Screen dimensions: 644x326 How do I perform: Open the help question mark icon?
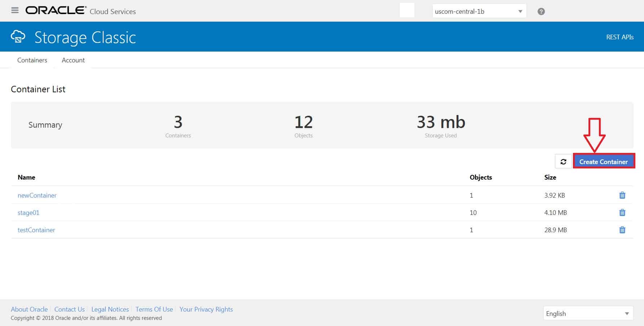(541, 11)
